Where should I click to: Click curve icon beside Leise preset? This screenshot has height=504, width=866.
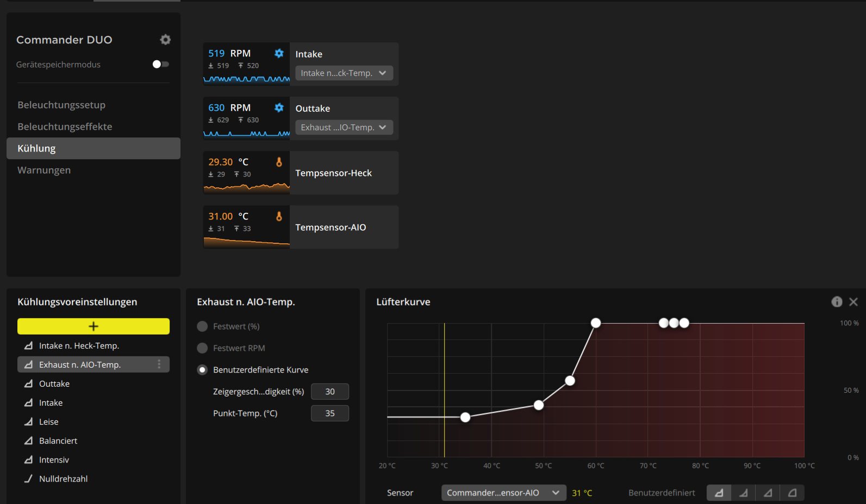(28, 421)
